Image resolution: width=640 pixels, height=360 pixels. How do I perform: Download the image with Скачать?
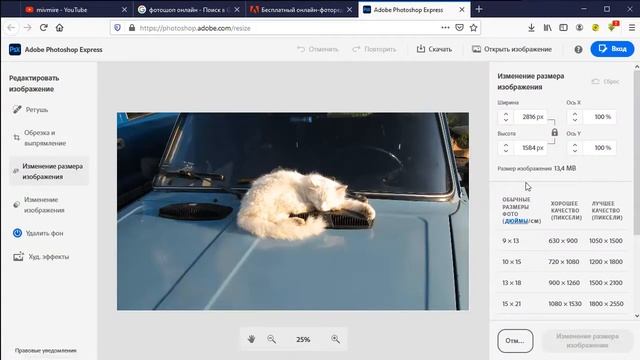(434, 49)
